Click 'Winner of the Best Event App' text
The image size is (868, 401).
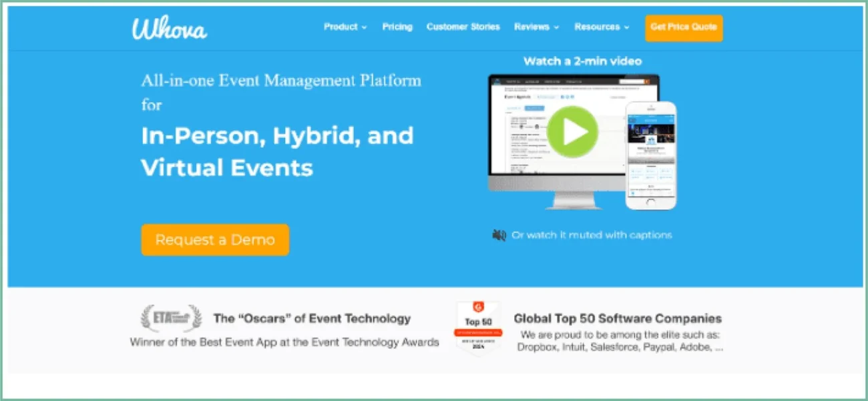[284, 342]
